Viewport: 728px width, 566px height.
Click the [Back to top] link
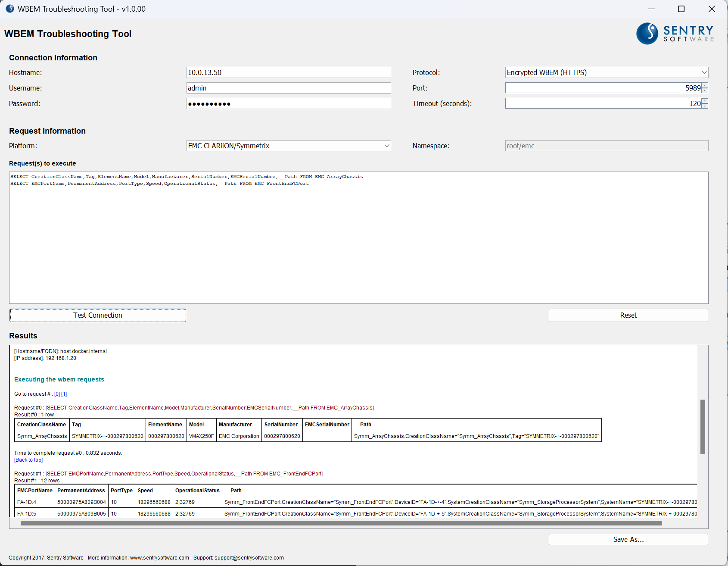(28, 460)
